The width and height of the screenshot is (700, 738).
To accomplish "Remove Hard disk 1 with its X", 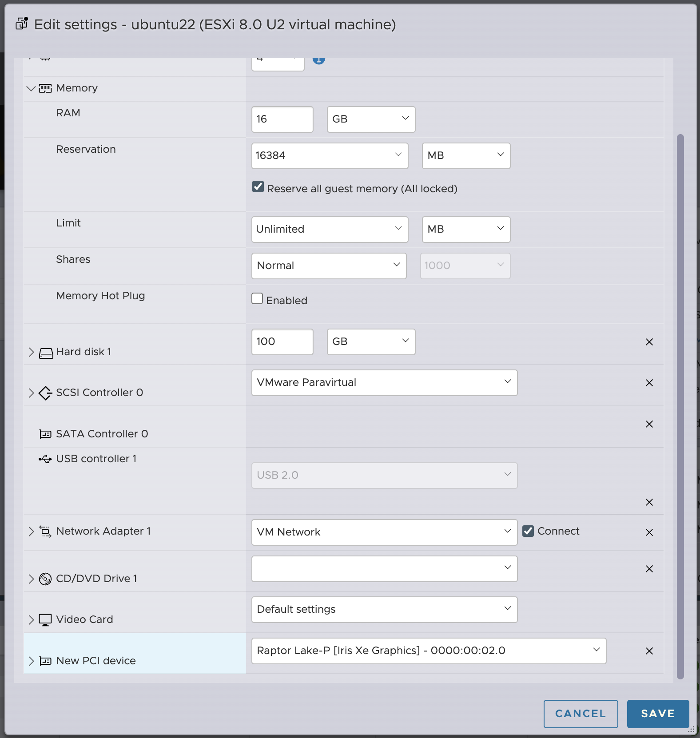I will (x=649, y=342).
